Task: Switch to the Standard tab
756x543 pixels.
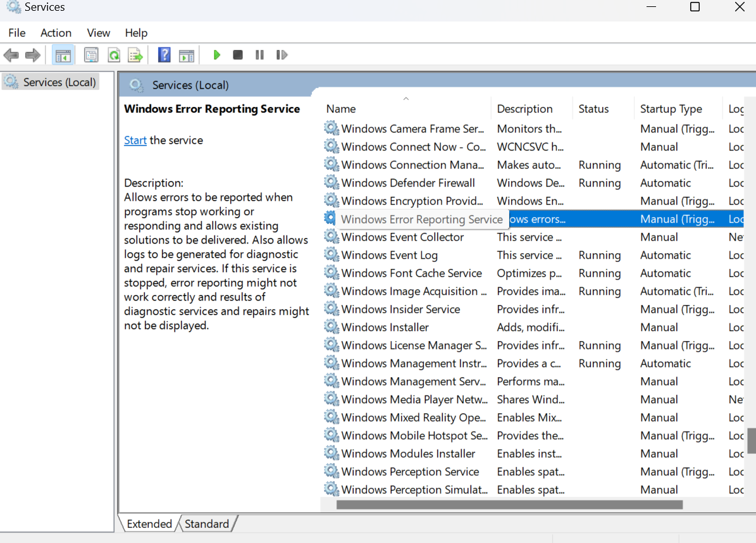Action: [207, 524]
